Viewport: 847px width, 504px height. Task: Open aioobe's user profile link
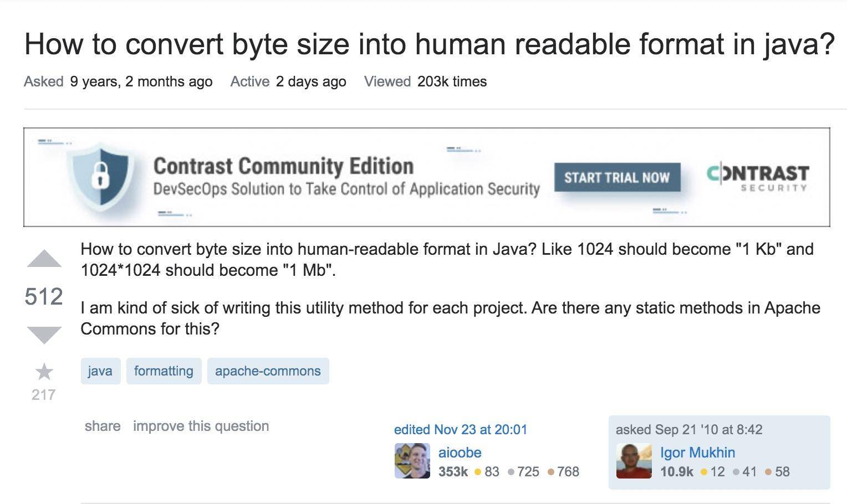tap(460, 452)
